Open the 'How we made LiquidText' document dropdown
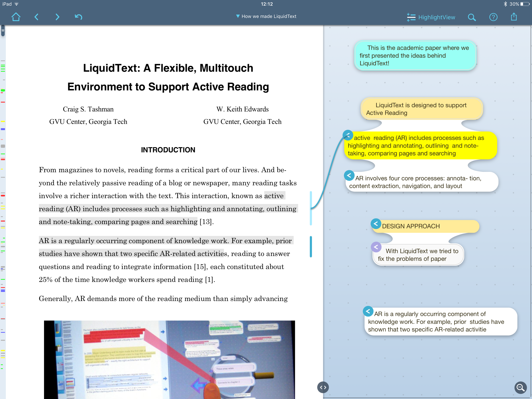This screenshot has width=532, height=399. pos(266,16)
